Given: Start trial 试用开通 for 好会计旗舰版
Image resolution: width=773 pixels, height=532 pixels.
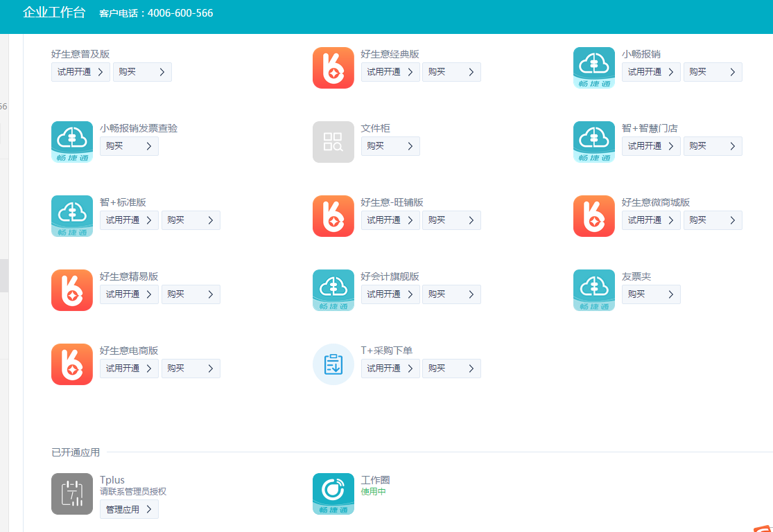Looking at the screenshot, I should pyautogui.click(x=390, y=294).
